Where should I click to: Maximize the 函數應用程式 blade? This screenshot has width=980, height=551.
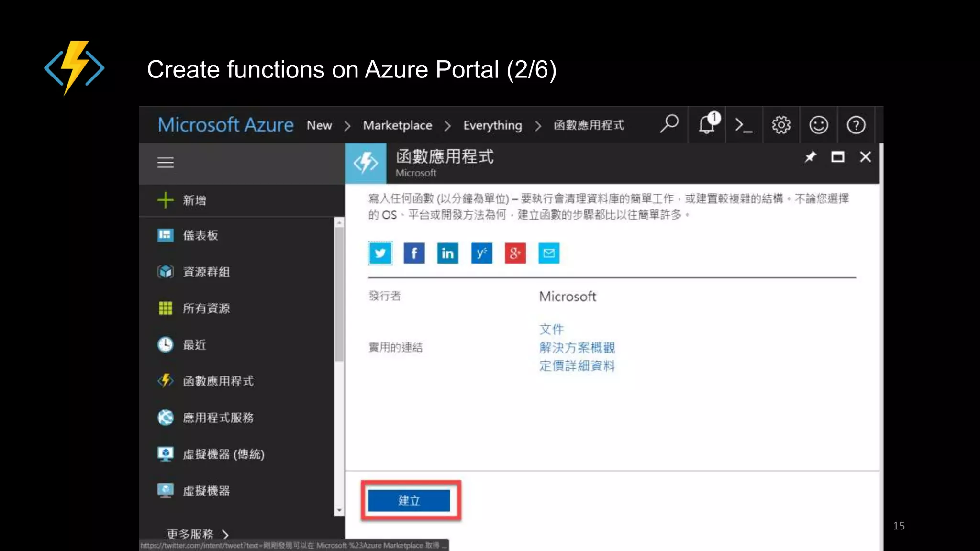click(837, 157)
